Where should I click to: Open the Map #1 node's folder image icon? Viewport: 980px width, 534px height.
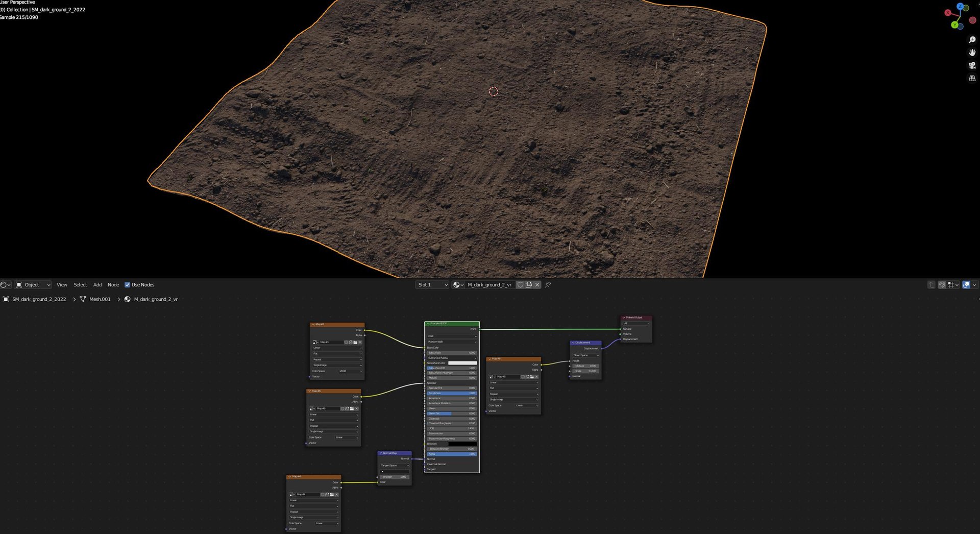pyautogui.click(x=355, y=342)
